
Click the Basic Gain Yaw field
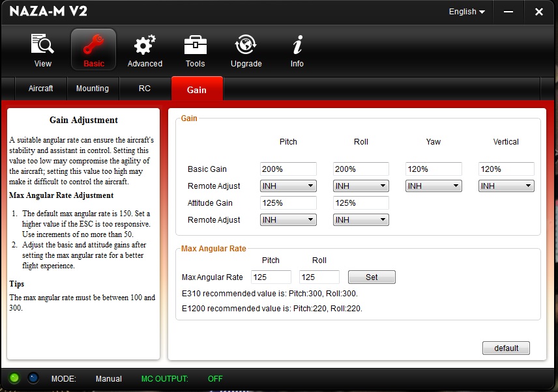433,169
